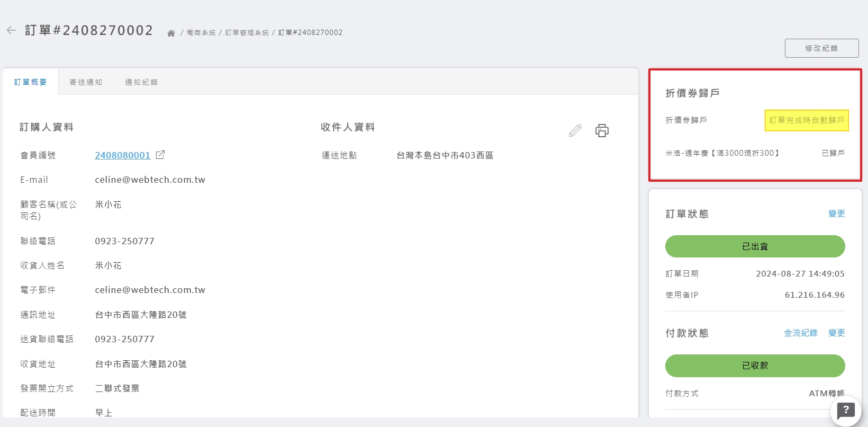Image resolution: width=868 pixels, height=427 pixels.
Task: Open member number 2408080001 link
Action: pos(122,155)
